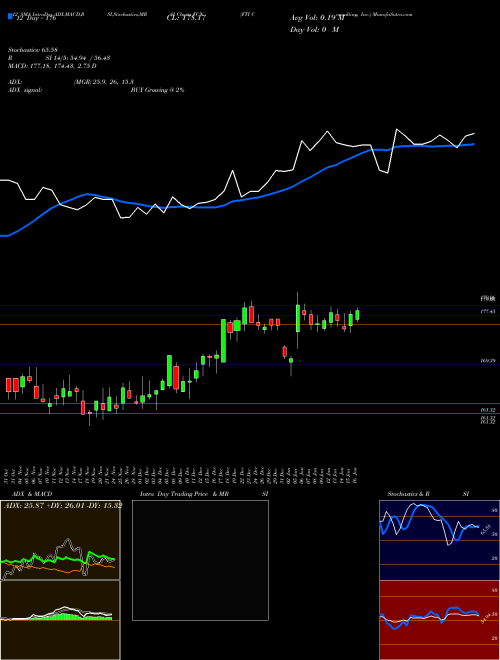This screenshot has width=500, height=660.
Task: Click ADX 25.87 +DY 26.01 header text
Action: tap(63, 505)
